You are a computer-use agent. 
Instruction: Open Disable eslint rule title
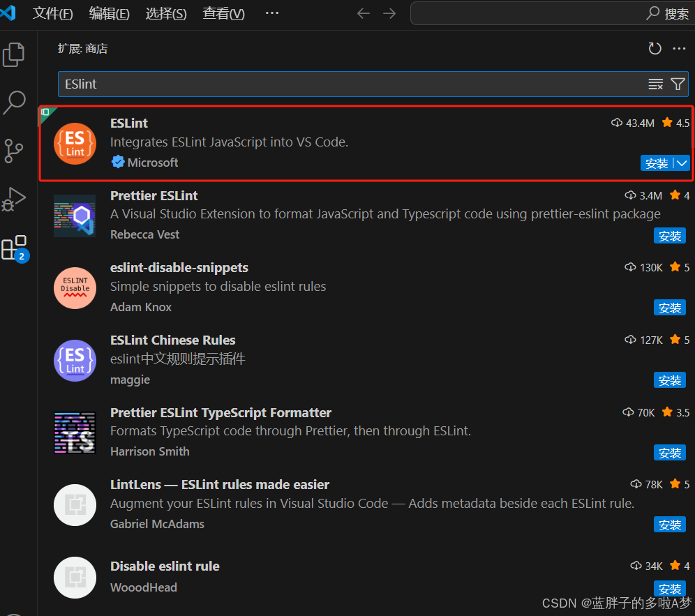pyautogui.click(x=165, y=566)
